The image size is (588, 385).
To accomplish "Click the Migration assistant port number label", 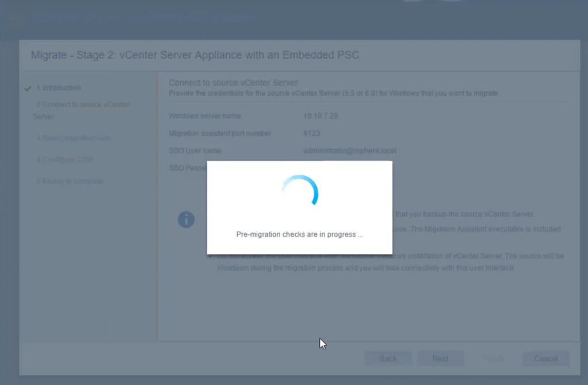I will click(x=220, y=133).
